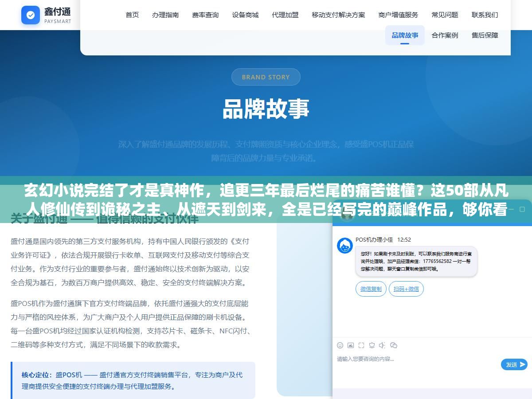
Task: Click the rate service icon in chat
Action: (372, 345)
